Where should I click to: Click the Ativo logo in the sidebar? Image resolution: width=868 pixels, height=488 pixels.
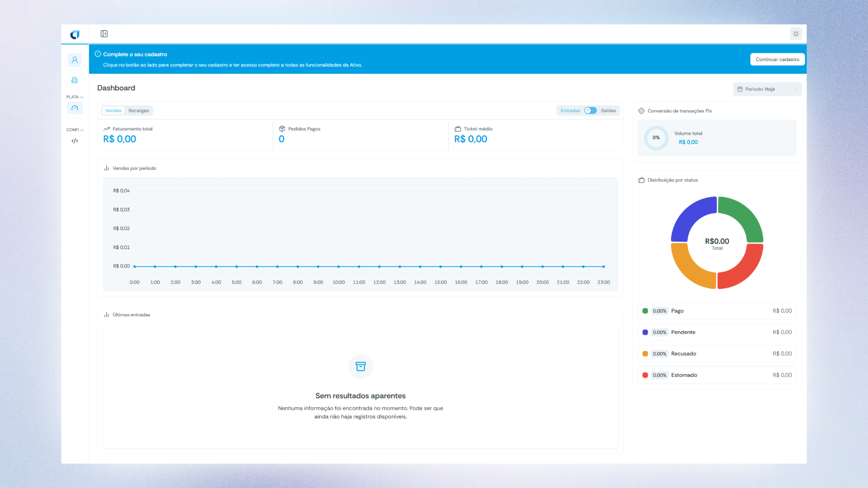(75, 34)
